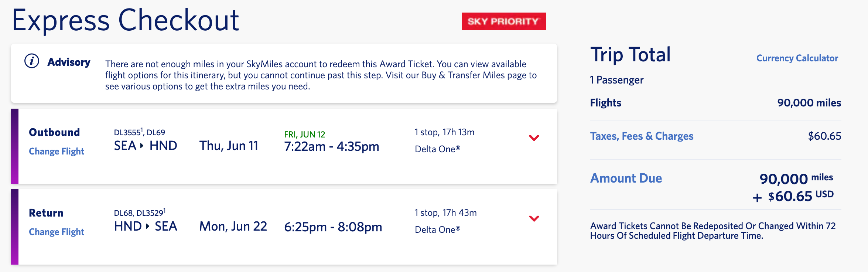The width and height of the screenshot is (868, 272).
Task: Click the plus sign before $60.65 USD
Action: (x=757, y=198)
